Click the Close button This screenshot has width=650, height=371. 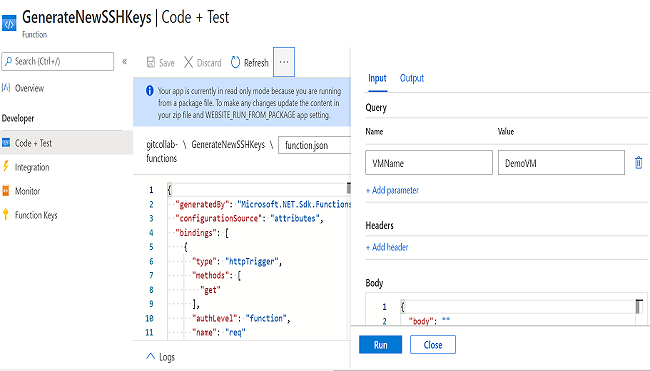433,344
